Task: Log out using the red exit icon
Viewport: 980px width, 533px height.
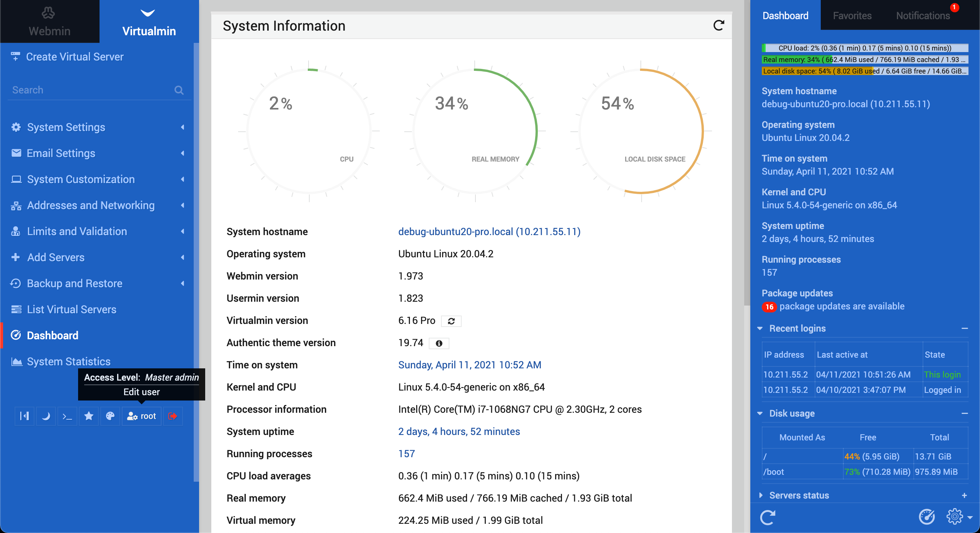Action: click(x=173, y=416)
